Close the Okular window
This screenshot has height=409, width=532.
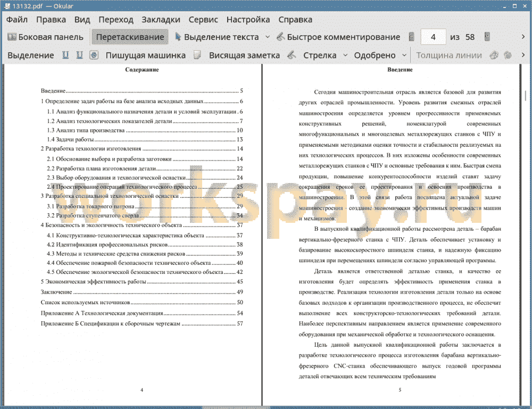525,6
